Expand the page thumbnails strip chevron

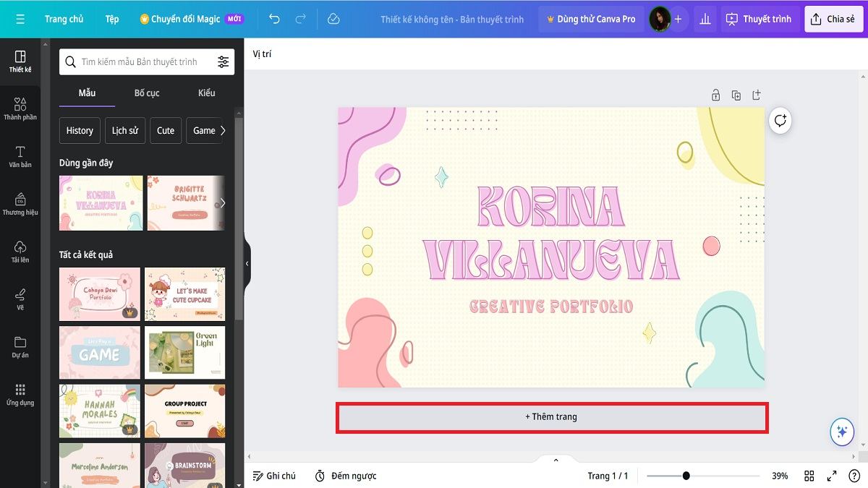556,460
